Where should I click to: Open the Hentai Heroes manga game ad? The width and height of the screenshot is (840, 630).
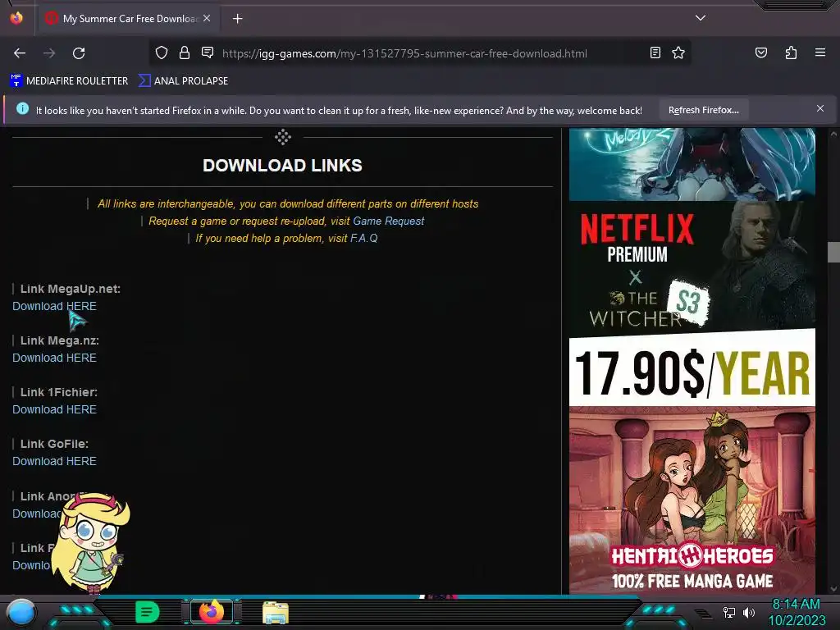(x=692, y=500)
